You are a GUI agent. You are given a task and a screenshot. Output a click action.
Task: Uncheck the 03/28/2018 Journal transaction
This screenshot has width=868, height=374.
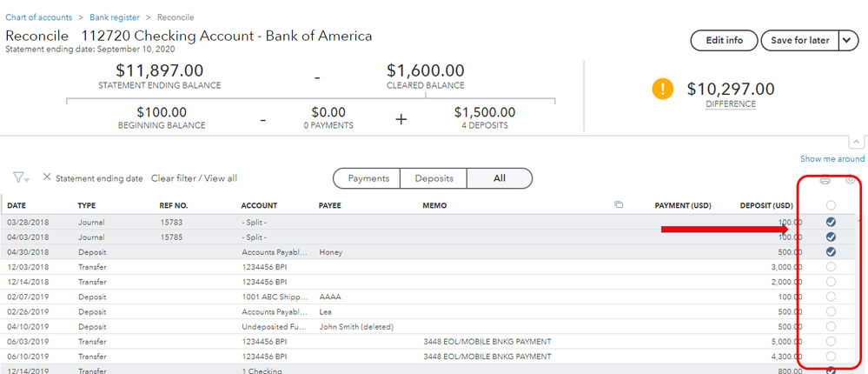tap(831, 222)
